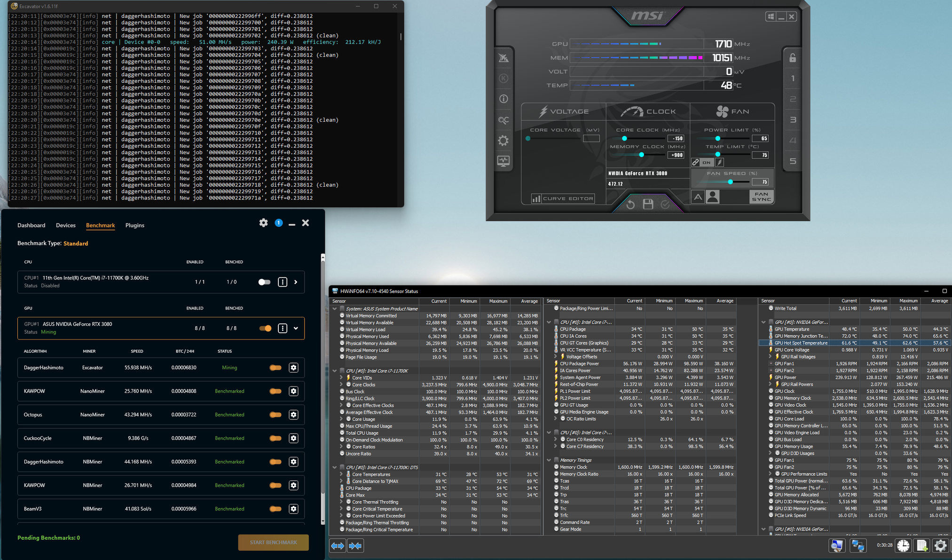The height and width of the screenshot is (560, 952).
Task: Open the Plugins tab
Action: click(x=134, y=225)
